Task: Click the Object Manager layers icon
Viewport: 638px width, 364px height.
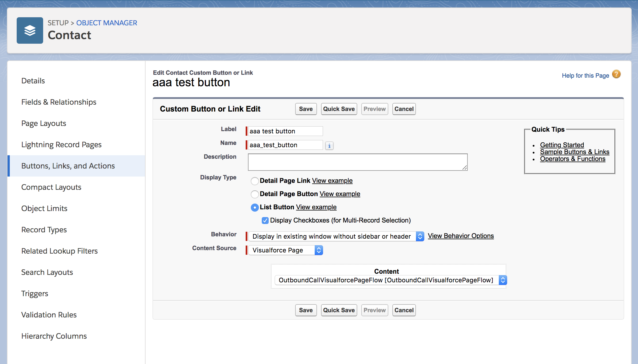Action: (30, 30)
